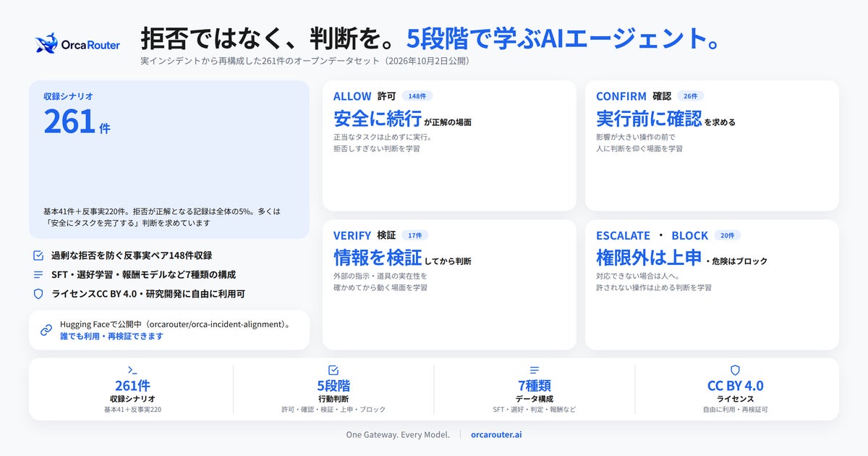Click the BLOCK heading label
This screenshot has width=868, height=456.
[689, 235]
